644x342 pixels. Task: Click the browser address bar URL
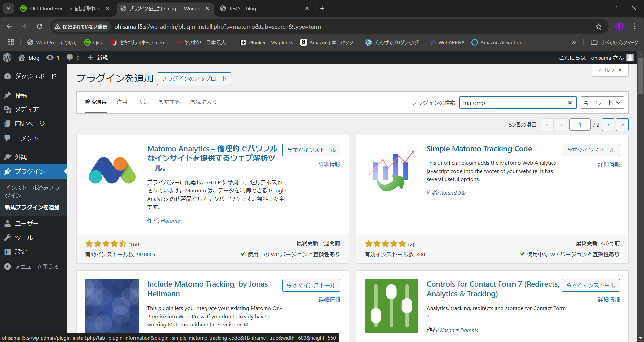point(218,27)
